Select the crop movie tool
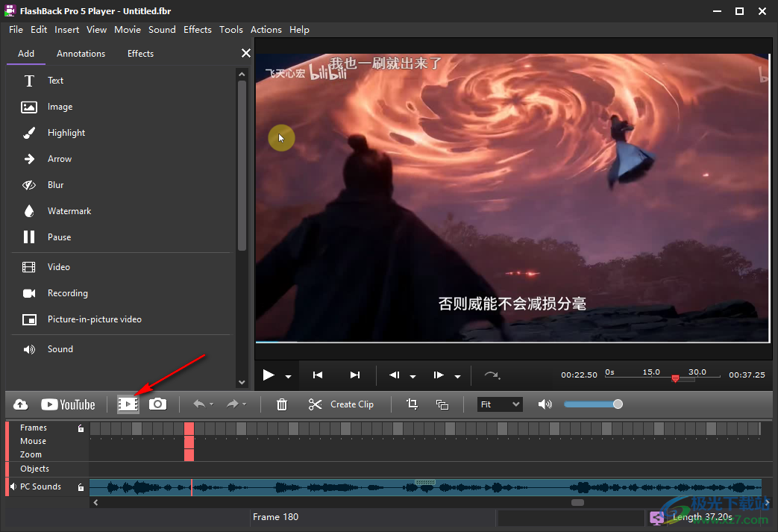778x532 pixels. [412, 404]
